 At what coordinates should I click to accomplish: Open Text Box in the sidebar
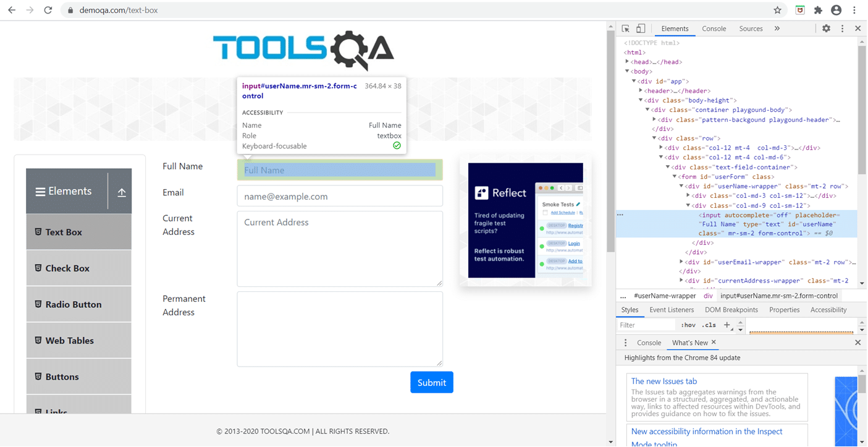(x=79, y=232)
